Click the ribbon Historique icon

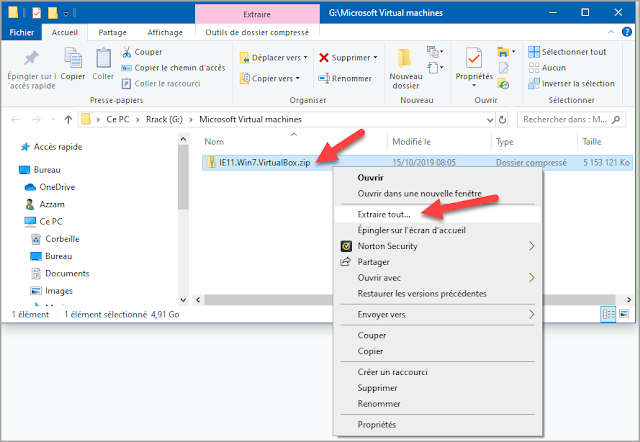coord(503,84)
